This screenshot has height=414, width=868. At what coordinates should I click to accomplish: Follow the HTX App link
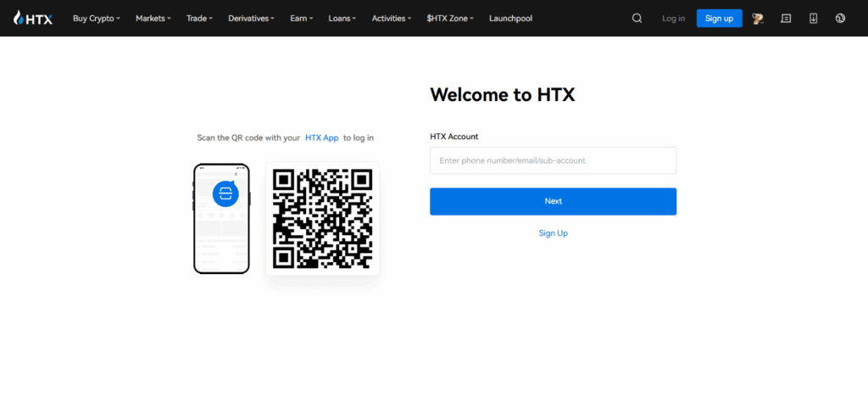click(x=321, y=137)
